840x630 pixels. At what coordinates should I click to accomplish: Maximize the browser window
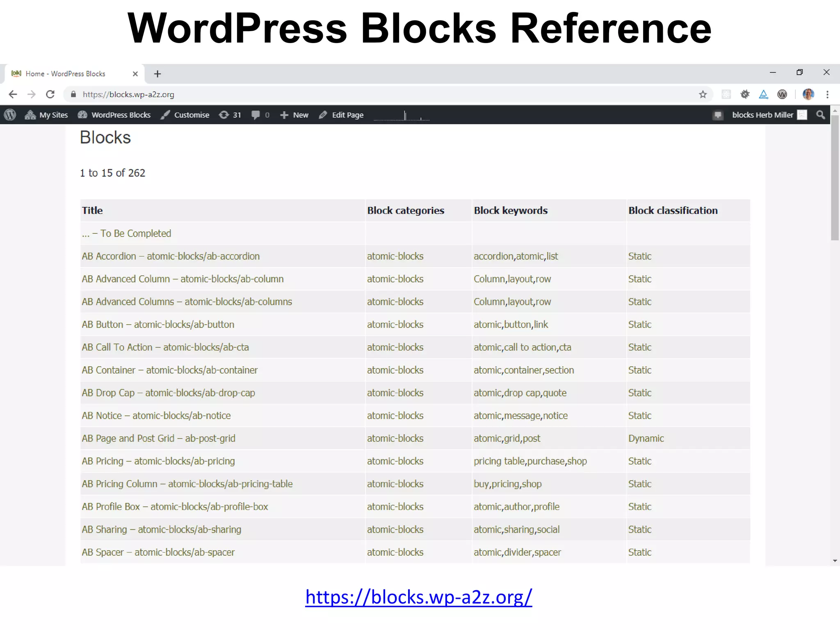(x=799, y=72)
